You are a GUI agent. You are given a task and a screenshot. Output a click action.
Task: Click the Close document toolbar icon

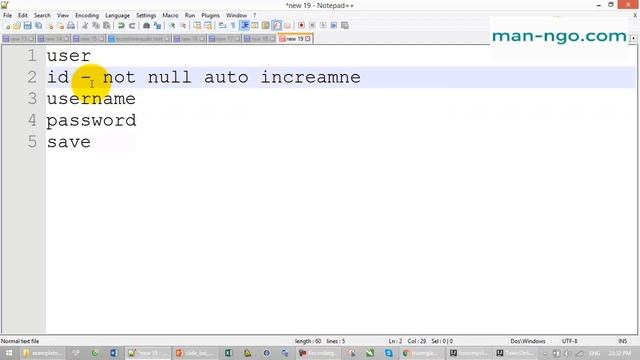point(50,26)
